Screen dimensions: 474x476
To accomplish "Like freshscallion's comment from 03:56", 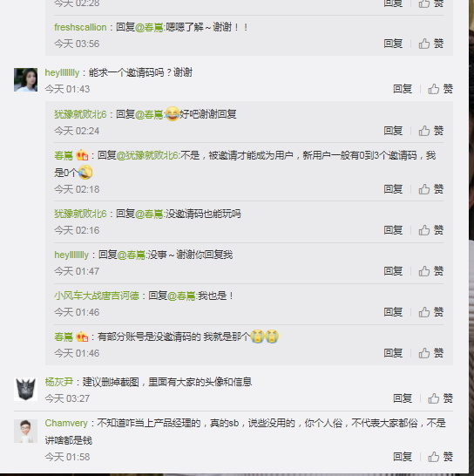I will [x=431, y=44].
